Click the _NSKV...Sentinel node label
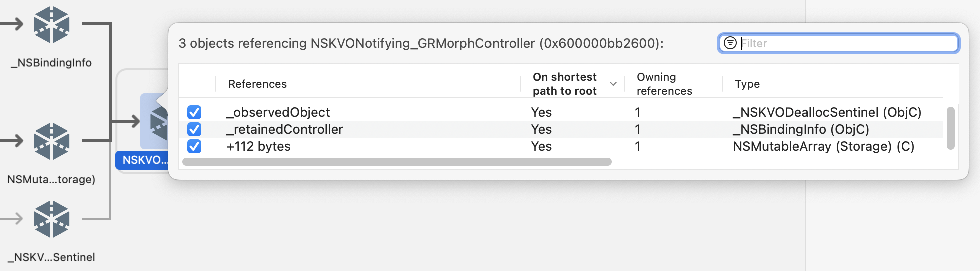Screen dimensions: 980x271 coord(52,257)
